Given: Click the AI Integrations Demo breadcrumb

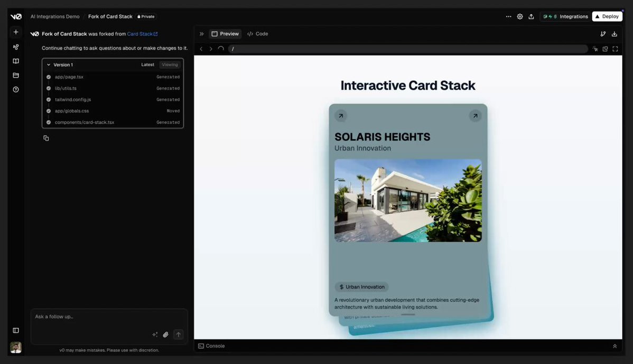Looking at the screenshot, I should 55,16.
